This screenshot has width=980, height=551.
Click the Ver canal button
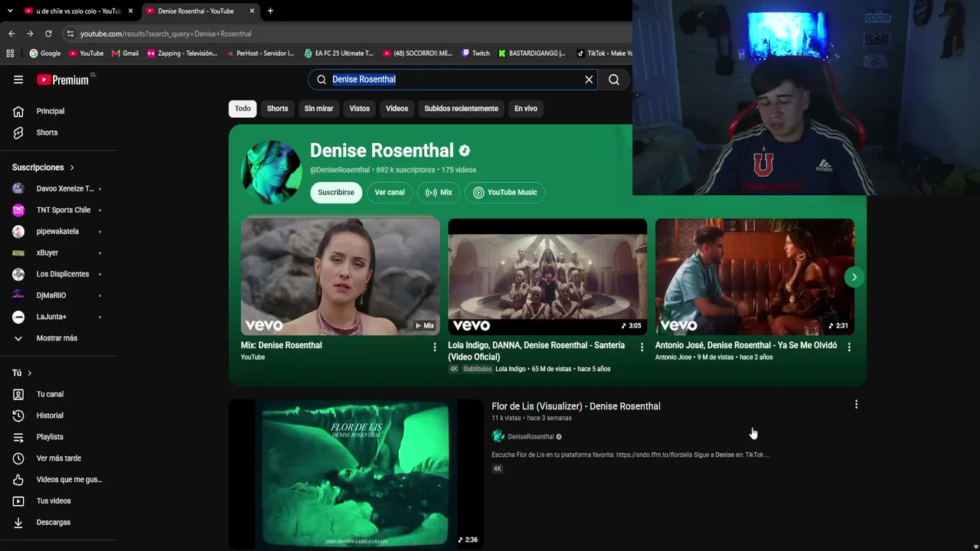pyautogui.click(x=390, y=192)
